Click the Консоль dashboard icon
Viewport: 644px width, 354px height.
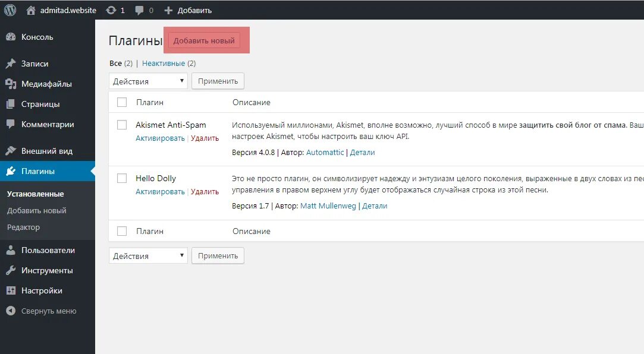11,37
